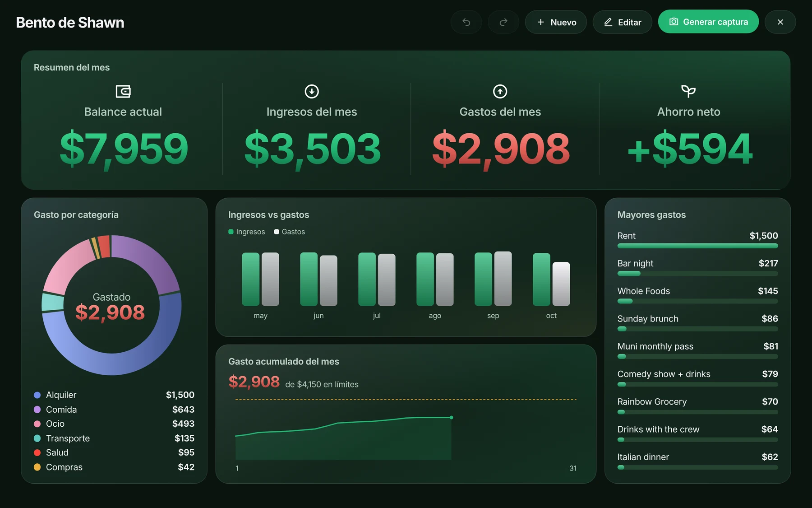Select the Whole Foods expense row label

644,291
